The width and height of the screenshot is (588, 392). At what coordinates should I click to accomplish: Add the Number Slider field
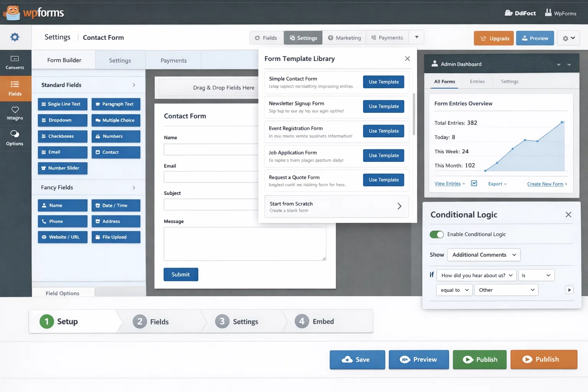coord(63,168)
